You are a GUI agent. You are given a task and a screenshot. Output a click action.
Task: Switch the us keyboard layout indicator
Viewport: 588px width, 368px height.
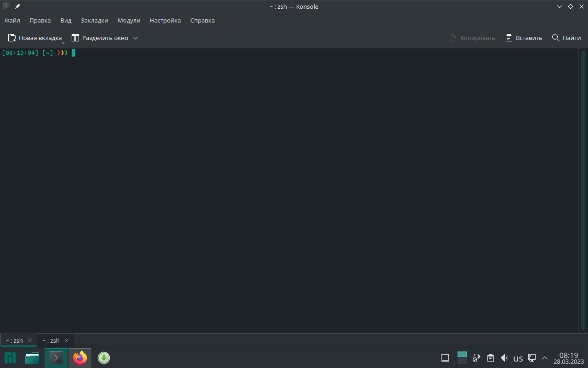tap(518, 358)
